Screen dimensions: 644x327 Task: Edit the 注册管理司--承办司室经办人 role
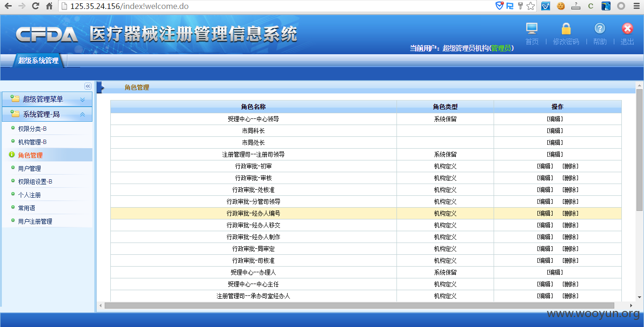click(x=545, y=296)
